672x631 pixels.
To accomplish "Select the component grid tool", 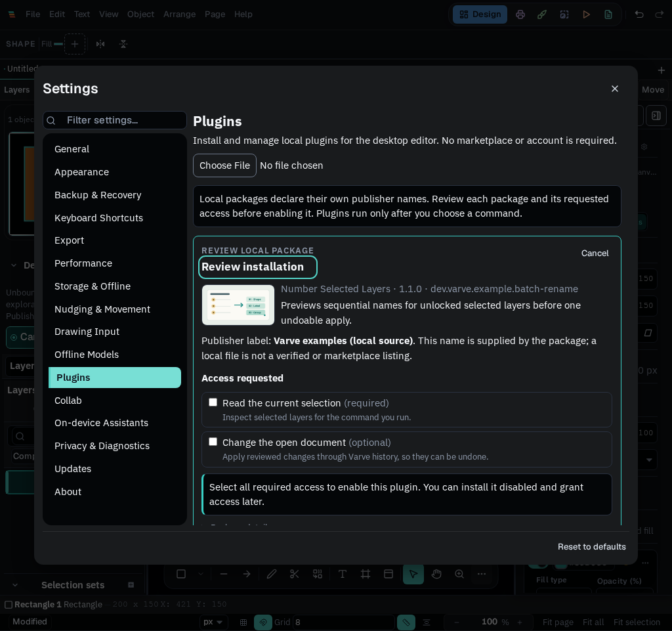I will (317, 574).
